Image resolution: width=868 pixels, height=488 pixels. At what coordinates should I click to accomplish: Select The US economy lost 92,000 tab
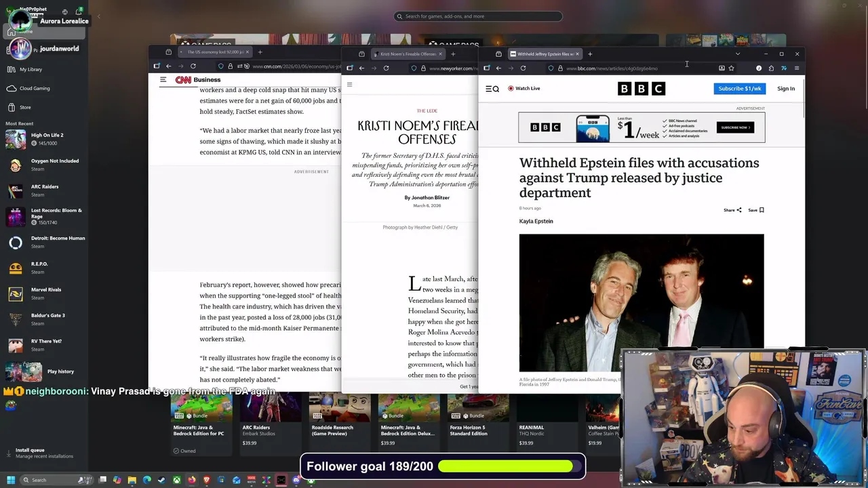click(x=214, y=52)
